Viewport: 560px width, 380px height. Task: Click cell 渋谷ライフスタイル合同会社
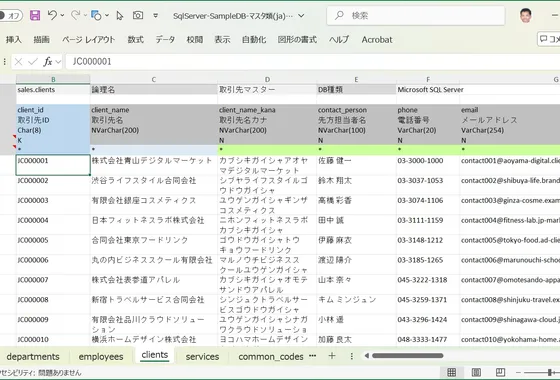(x=154, y=185)
